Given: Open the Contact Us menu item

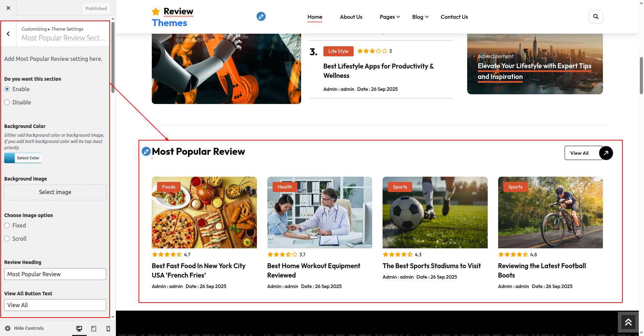Looking at the screenshot, I should pyautogui.click(x=454, y=17).
